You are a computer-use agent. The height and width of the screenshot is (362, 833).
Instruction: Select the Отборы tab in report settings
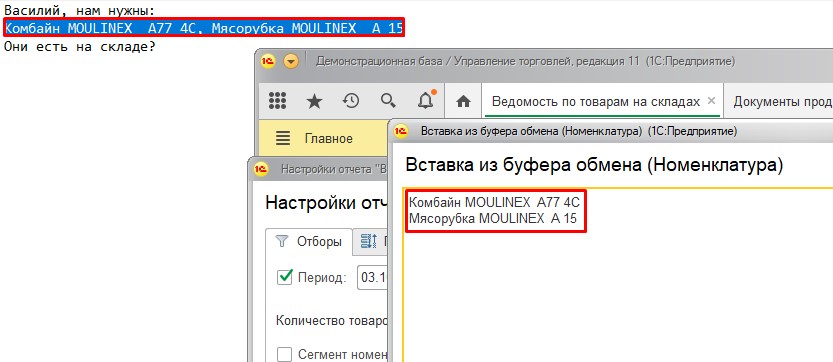pyautogui.click(x=309, y=242)
